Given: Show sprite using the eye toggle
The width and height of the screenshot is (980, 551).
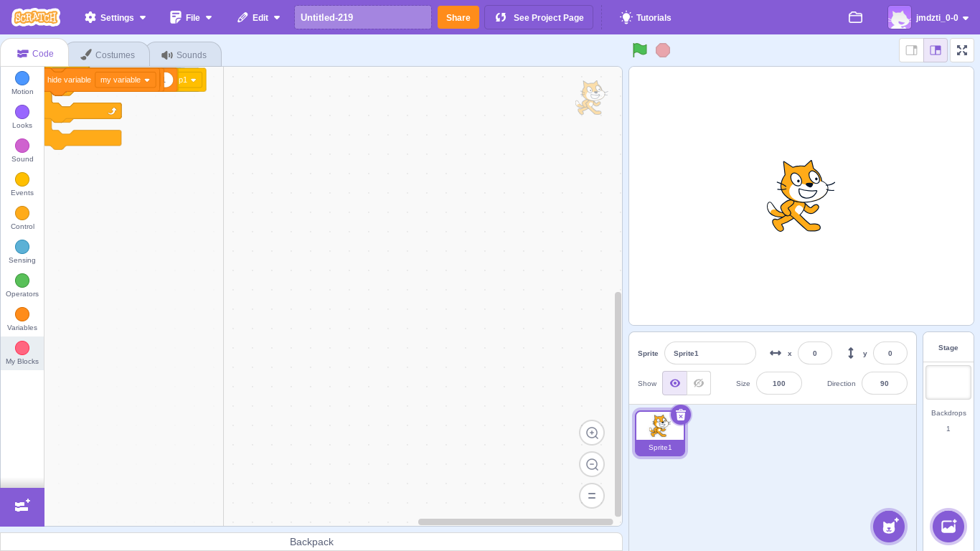Looking at the screenshot, I should pos(674,383).
